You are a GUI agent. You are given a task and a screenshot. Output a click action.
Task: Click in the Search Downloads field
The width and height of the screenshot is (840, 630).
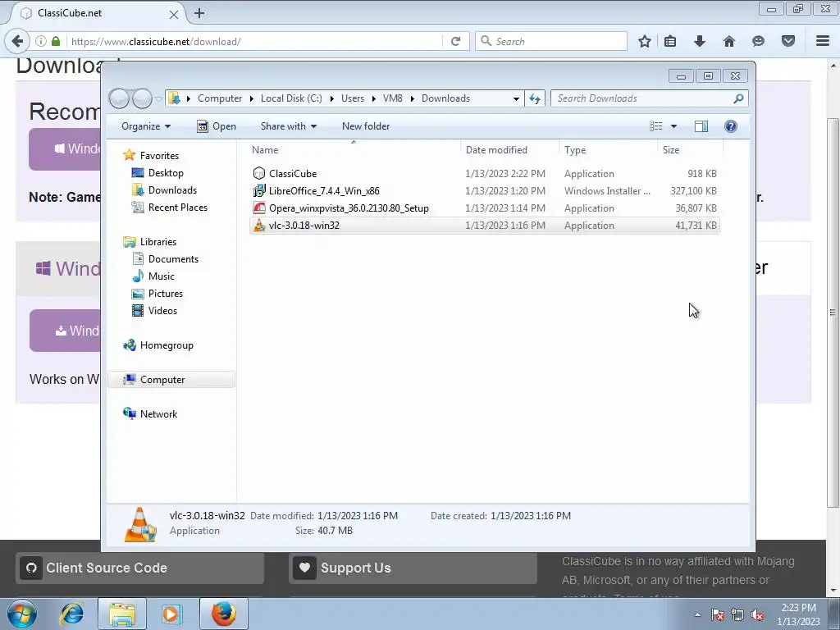pyautogui.click(x=643, y=98)
